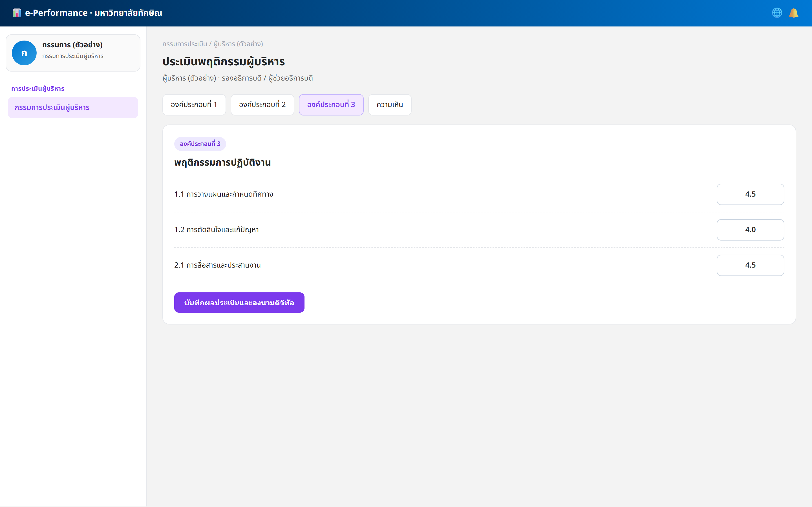Click the blue ก user avatar
The height and width of the screenshot is (507, 812).
click(24, 53)
